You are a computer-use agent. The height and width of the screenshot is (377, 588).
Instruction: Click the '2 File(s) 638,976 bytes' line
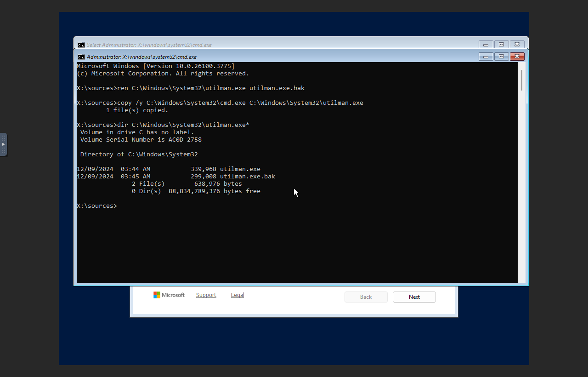pyautogui.click(x=187, y=184)
